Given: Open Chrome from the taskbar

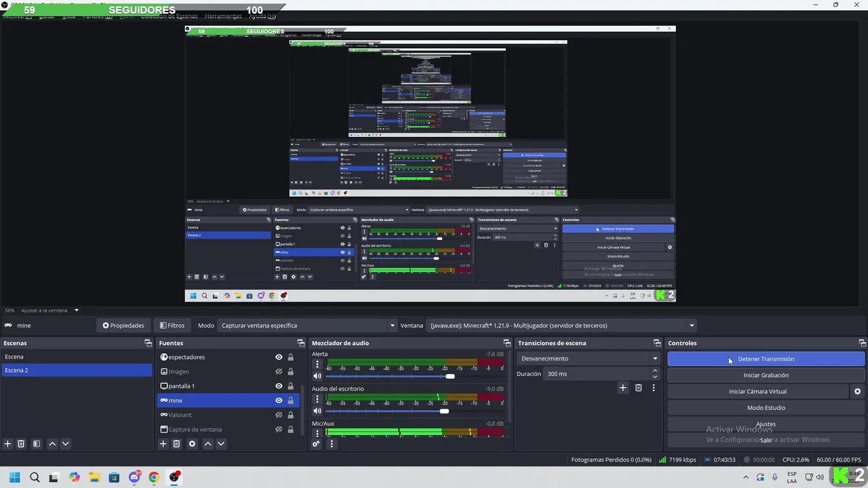Looking at the screenshot, I should coord(154,477).
